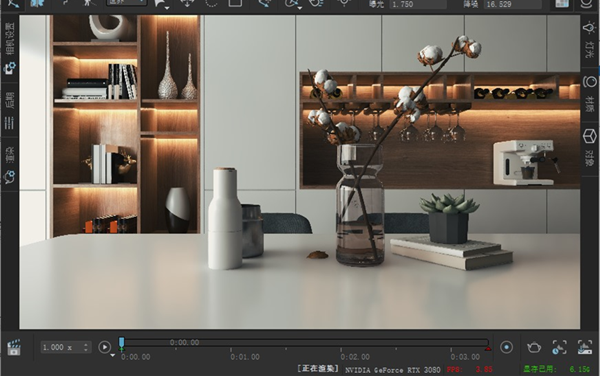Click the playback speed stepper arrows
600x376 pixels.
pos(86,347)
